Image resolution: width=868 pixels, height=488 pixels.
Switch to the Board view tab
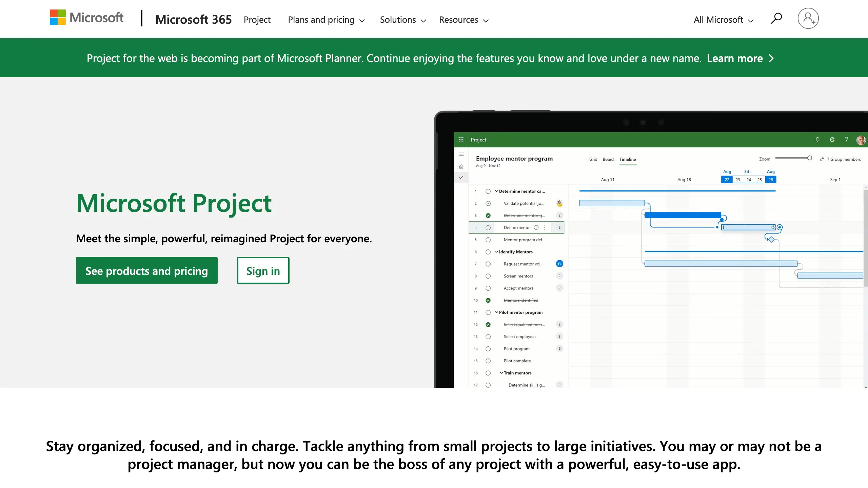pos(608,159)
